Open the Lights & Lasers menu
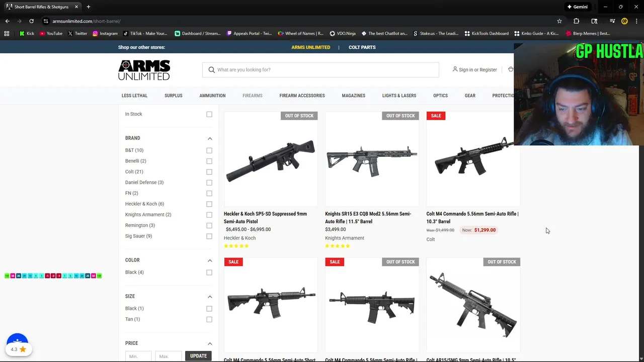 coord(399,96)
